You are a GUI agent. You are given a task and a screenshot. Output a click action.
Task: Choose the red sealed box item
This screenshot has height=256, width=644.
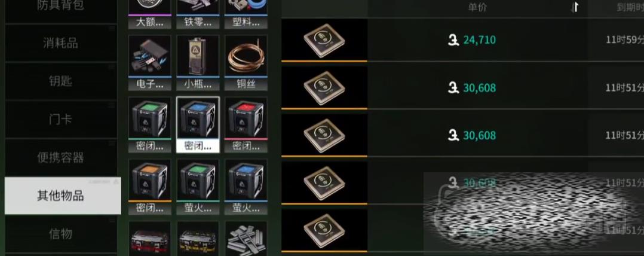point(246,125)
